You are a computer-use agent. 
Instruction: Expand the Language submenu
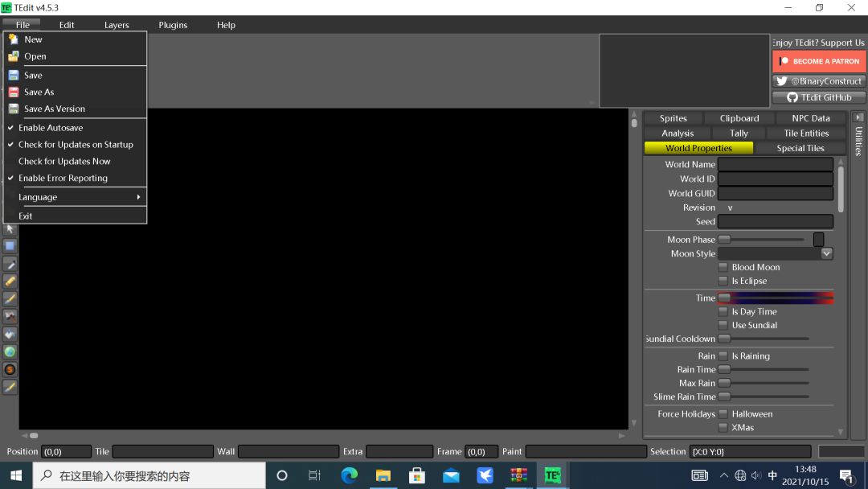[x=76, y=197]
